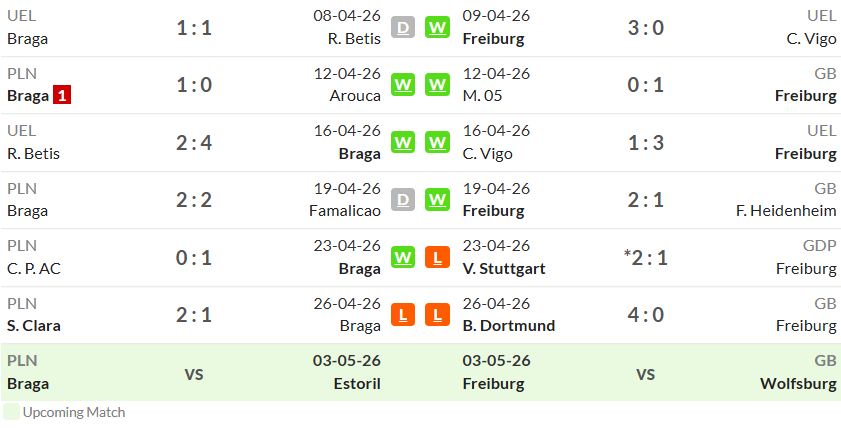
Task: Click the red card indicator beside Braga
Action: [x=62, y=96]
